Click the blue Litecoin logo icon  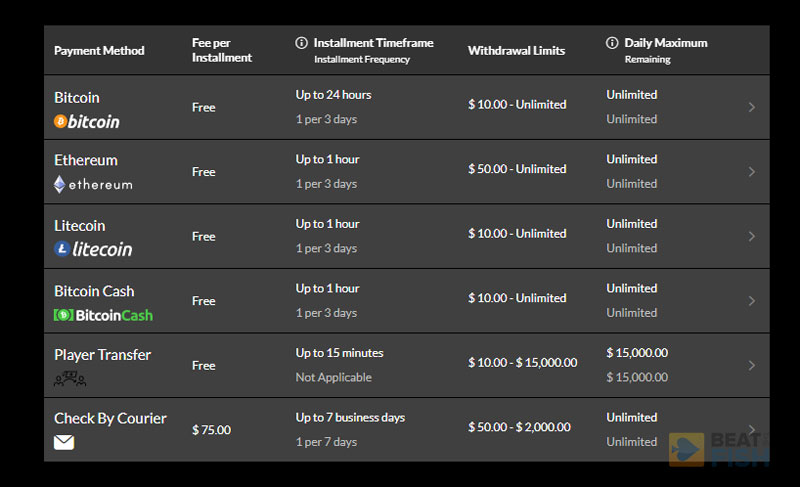pyautogui.click(x=62, y=249)
